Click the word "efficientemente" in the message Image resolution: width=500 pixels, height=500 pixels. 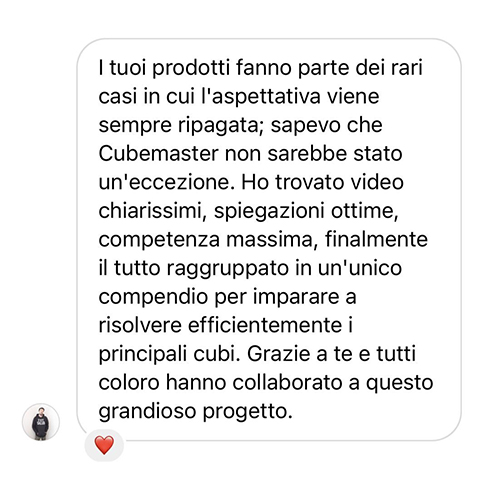point(265,325)
